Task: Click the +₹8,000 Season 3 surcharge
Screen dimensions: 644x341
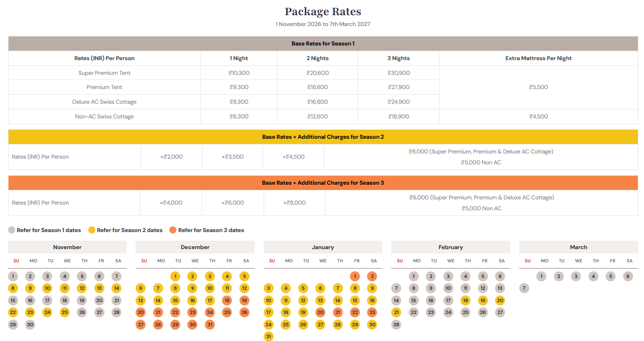Action: (x=294, y=203)
